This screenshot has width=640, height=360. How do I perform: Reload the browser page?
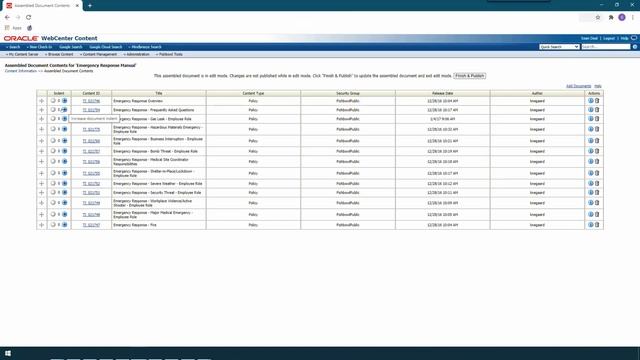click(29, 18)
